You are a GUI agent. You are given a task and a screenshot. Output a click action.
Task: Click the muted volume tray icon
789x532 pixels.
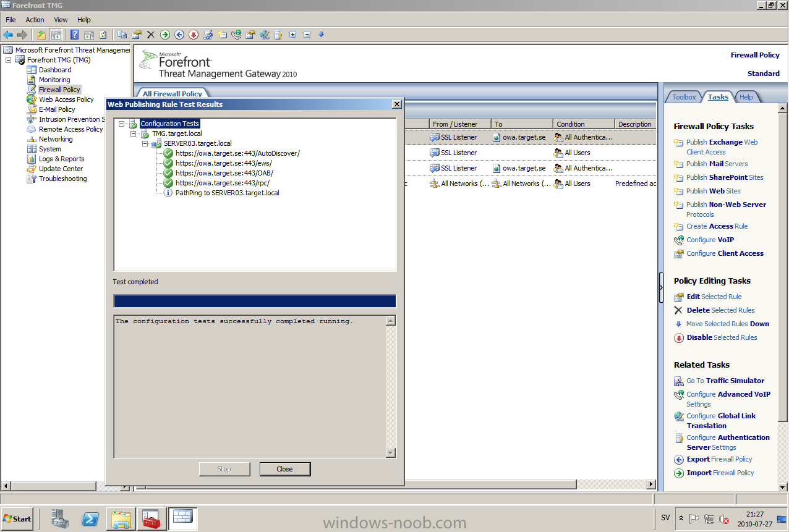click(723, 519)
